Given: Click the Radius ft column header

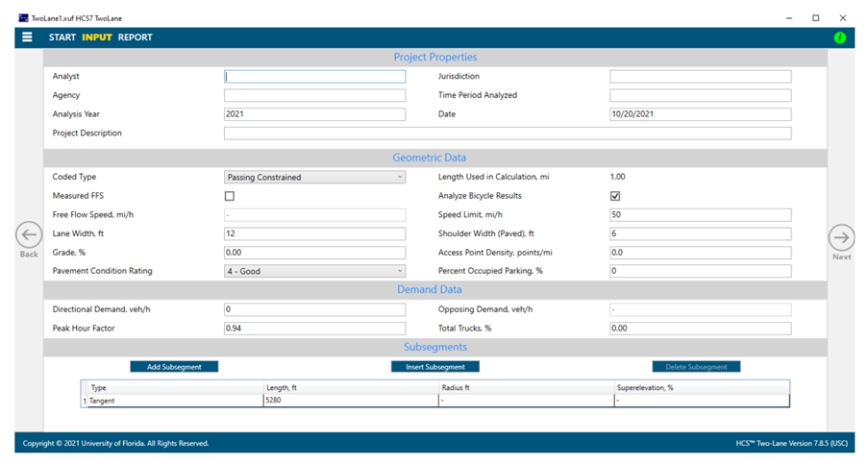Looking at the screenshot, I should pos(527,387).
